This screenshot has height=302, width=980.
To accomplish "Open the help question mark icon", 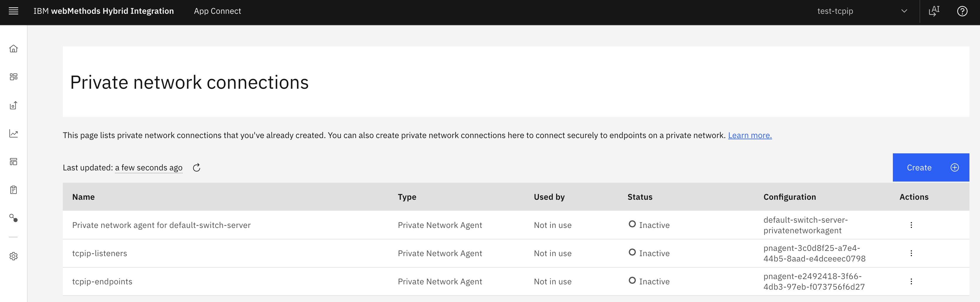I will click(x=962, y=11).
